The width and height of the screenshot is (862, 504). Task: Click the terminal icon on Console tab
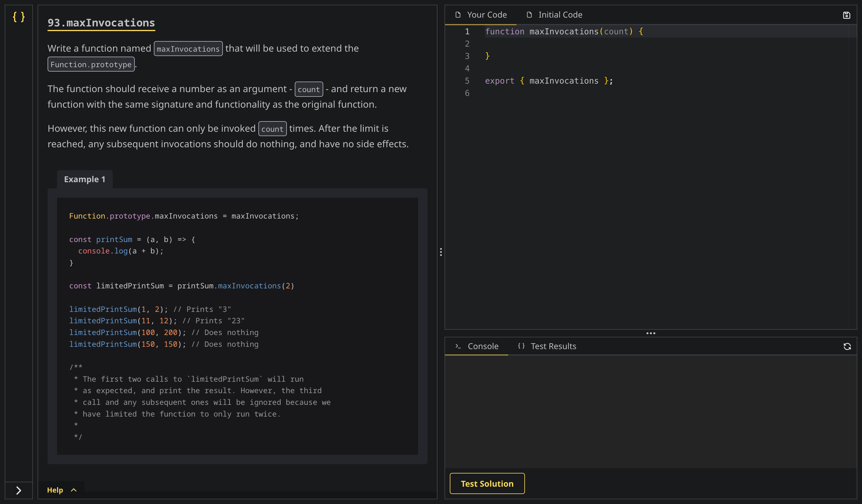(458, 346)
